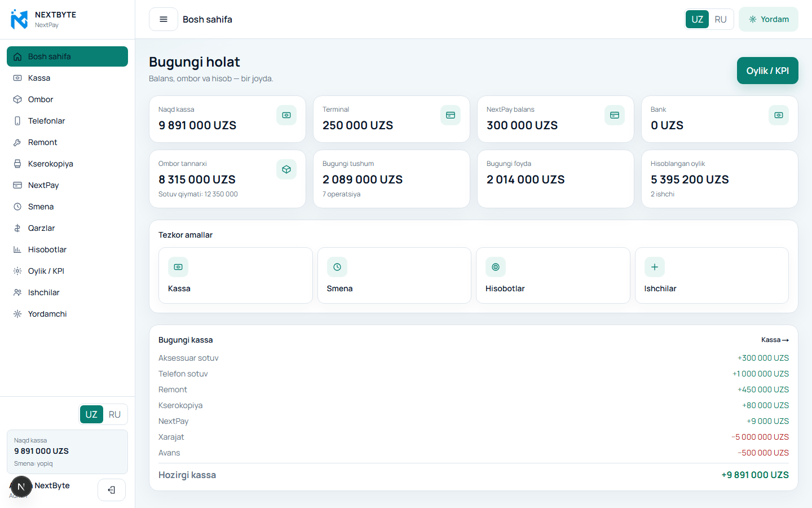Switch sidebar language toggle to RU
Viewport: 812px width, 508px height.
click(114, 414)
